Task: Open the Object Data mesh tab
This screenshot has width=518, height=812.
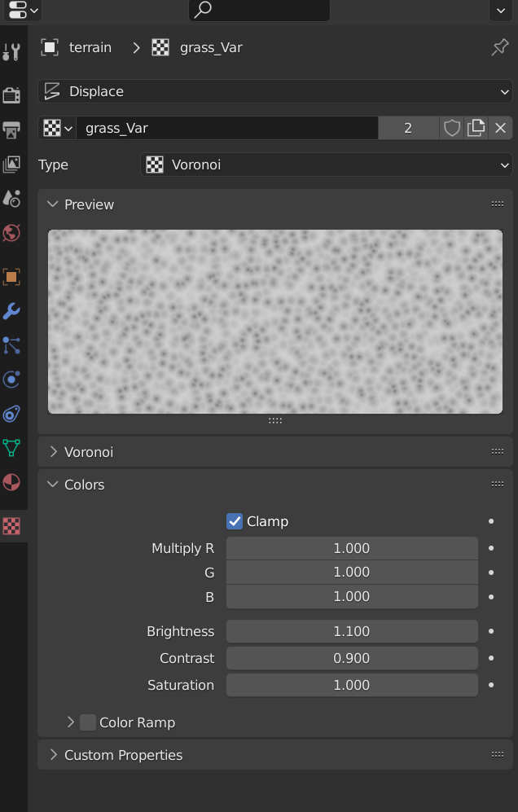Action: (11, 448)
